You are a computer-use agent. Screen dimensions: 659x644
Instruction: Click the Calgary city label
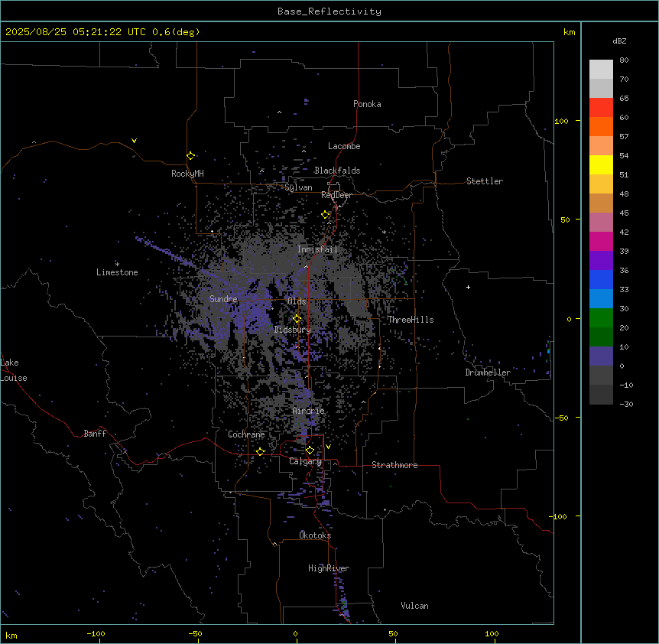click(x=306, y=461)
